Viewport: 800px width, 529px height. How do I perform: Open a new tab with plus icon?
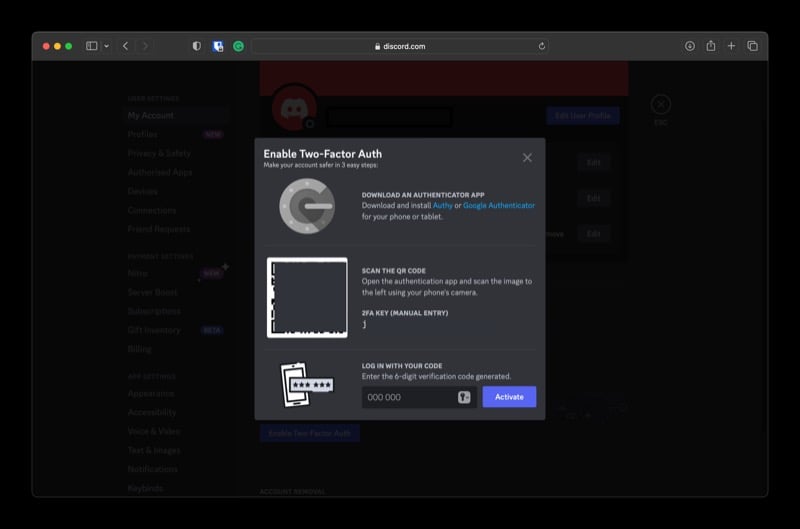[x=731, y=46]
